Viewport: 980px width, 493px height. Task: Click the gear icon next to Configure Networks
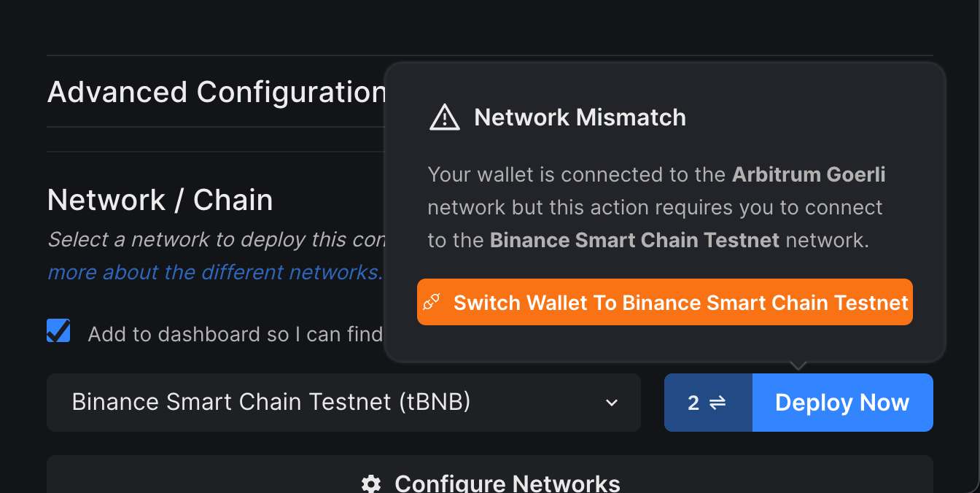point(371,483)
